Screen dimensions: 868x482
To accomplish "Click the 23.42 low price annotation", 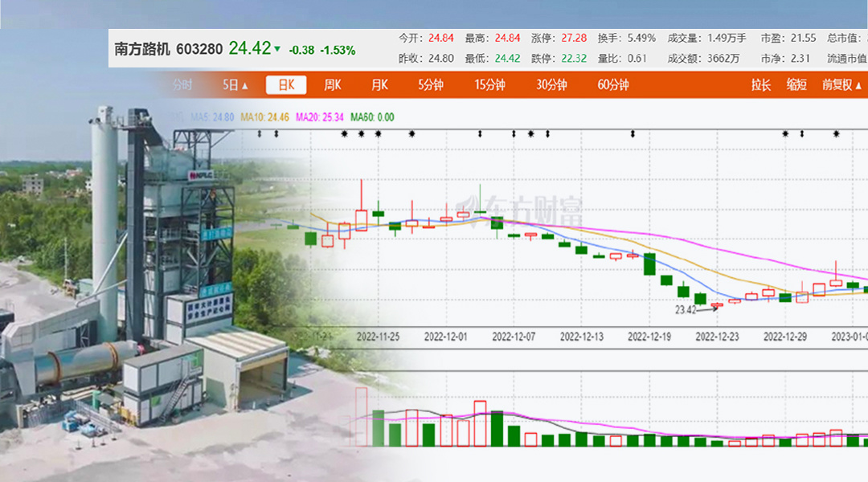I will pos(686,310).
